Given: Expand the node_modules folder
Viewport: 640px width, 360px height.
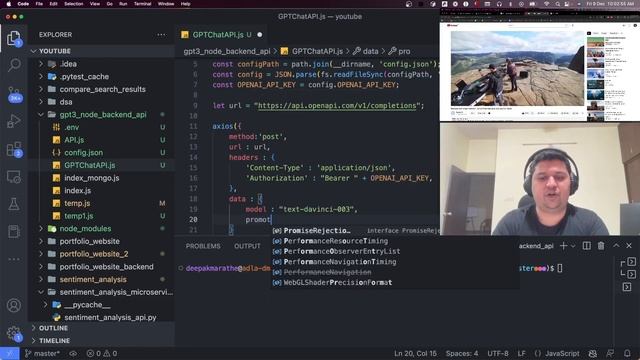Looking at the screenshot, I should tap(41, 229).
